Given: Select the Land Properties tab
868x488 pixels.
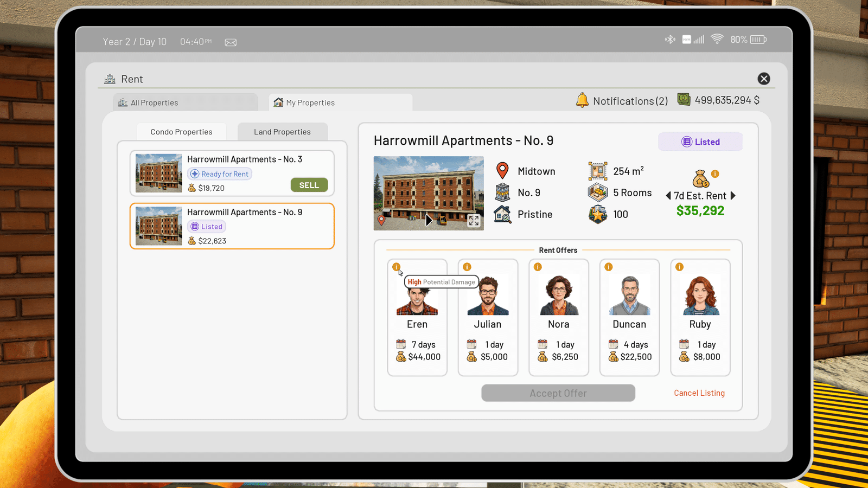Looking at the screenshot, I should click(282, 132).
